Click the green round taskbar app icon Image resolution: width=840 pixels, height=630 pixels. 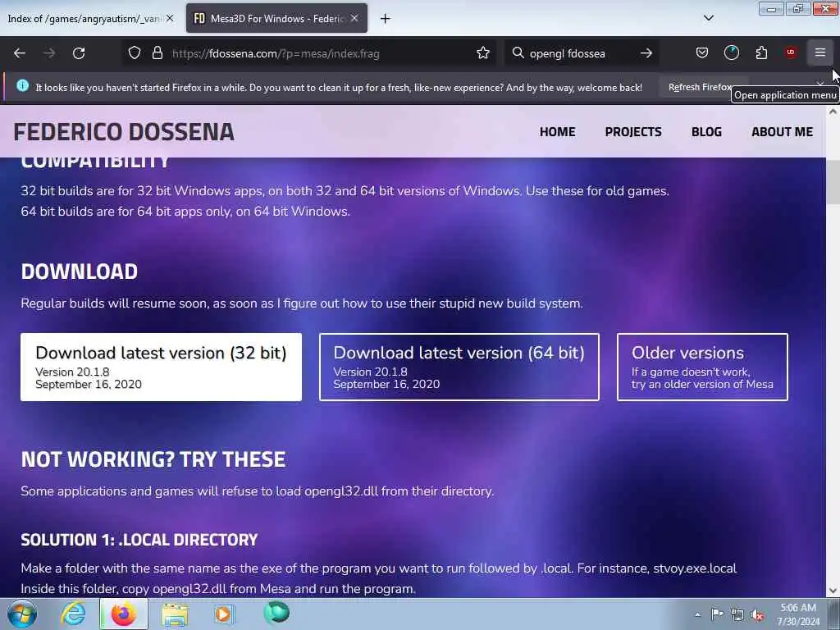(276, 614)
